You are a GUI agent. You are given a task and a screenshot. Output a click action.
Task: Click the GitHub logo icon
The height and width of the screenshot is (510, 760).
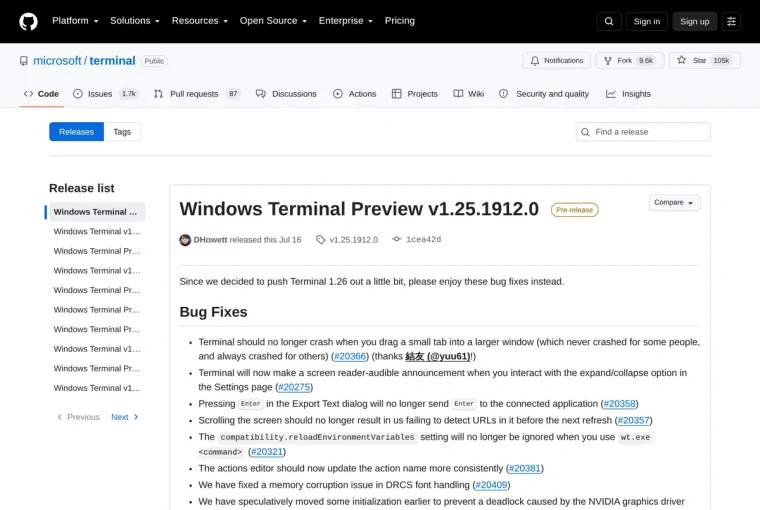coord(28,21)
